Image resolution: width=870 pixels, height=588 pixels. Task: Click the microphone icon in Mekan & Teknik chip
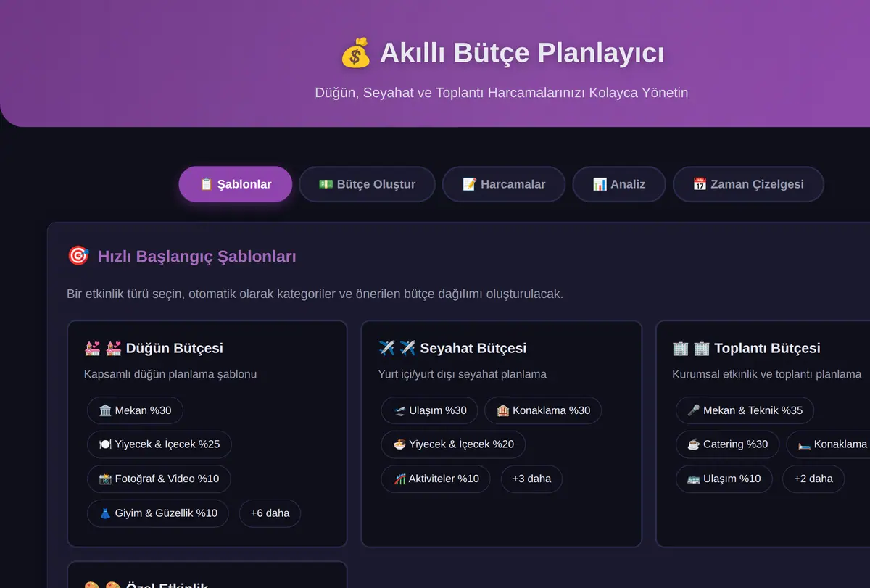694,410
